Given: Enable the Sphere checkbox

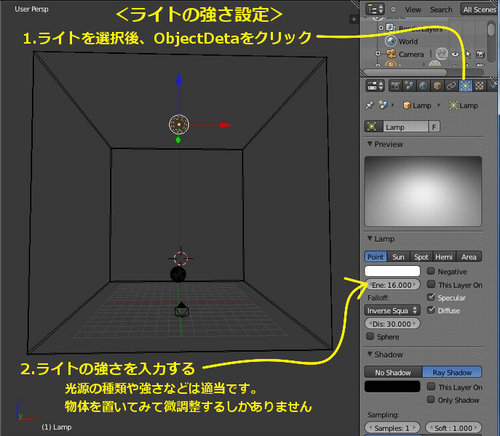Looking at the screenshot, I should (370, 336).
